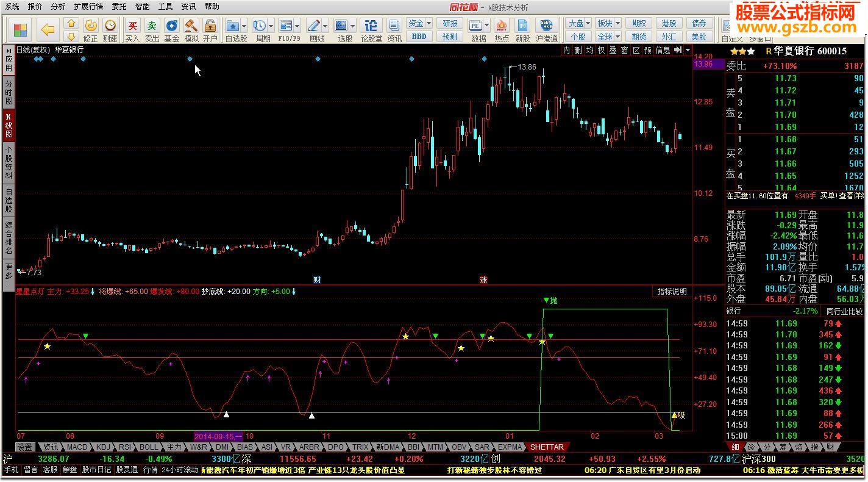Image resolution: width=868 pixels, height=482 pixels.
Task: Open the 论股堂 forum icon
Action: tap(371, 26)
